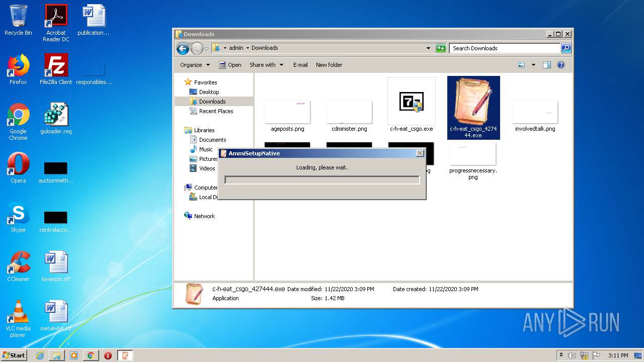644x362 pixels.
Task: Launch CCleaner desktop shortcut
Action: click(18, 266)
